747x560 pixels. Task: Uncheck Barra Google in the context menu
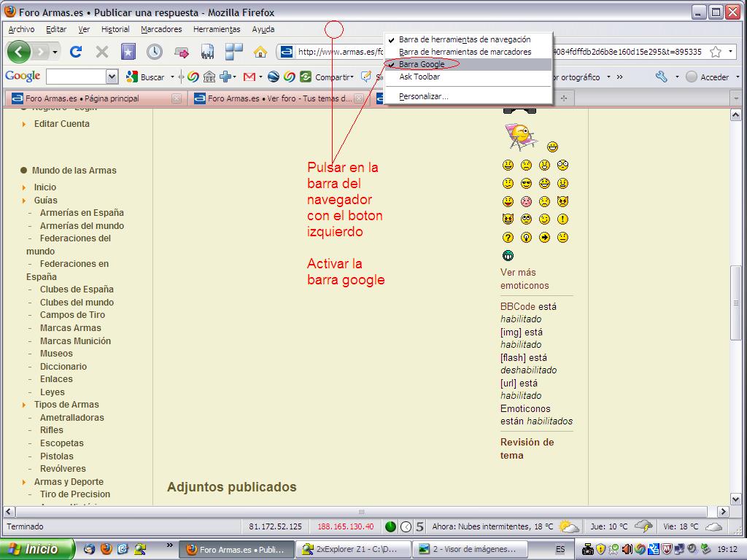[x=422, y=64]
